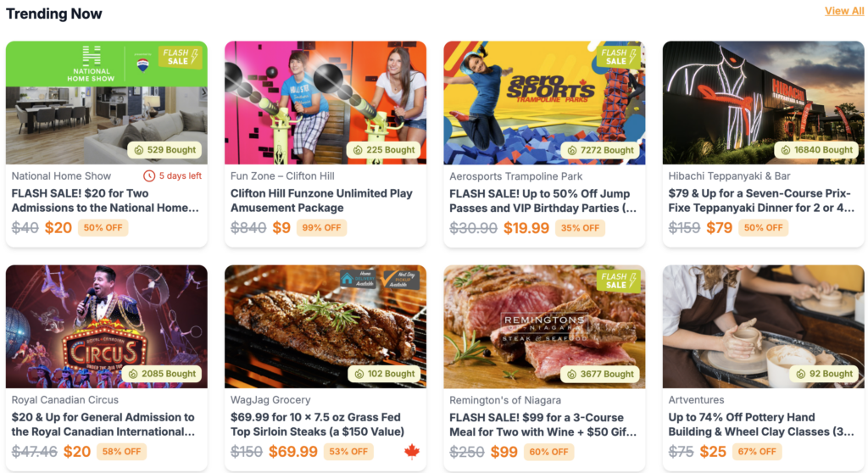Click the Royal Canadian Circus poster image
This screenshot has width=868, height=473.
[x=106, y=326]
